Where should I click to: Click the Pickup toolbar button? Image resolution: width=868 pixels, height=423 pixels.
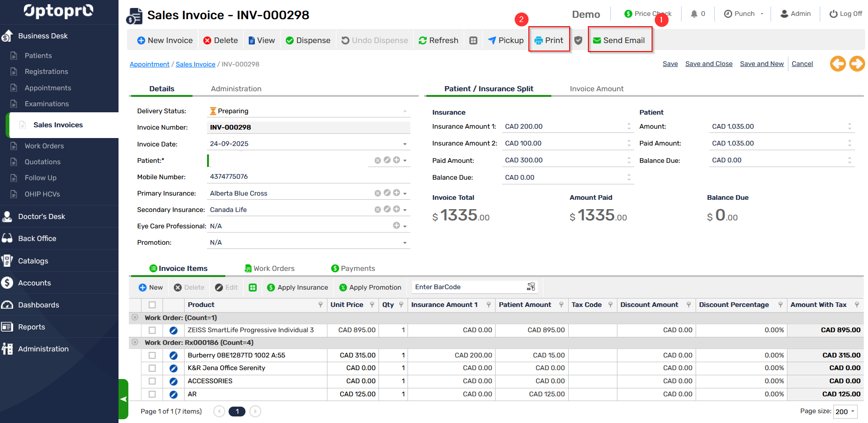(x=505, y=41)
